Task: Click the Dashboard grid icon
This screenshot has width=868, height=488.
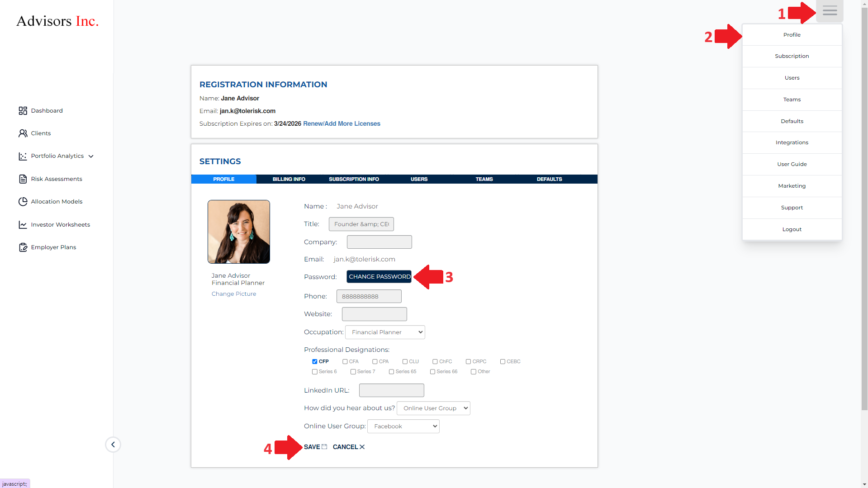Action: (23, 111)
